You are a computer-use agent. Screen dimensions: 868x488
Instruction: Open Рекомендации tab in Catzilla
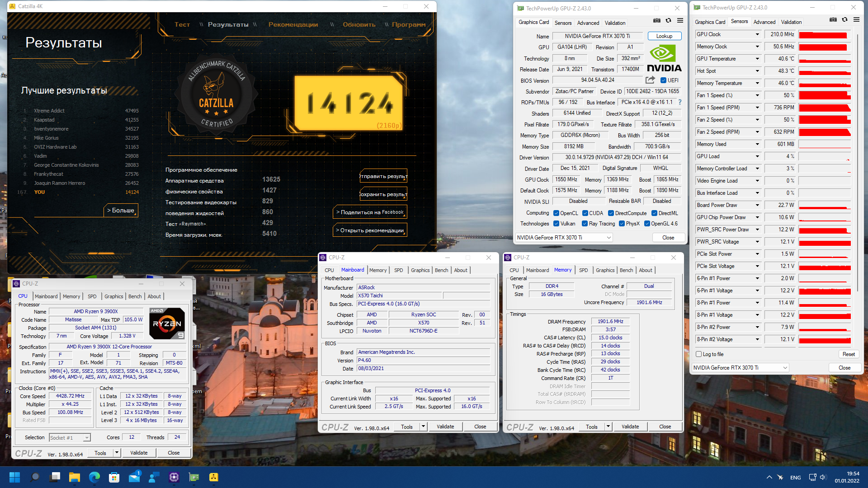pos(293,24)
